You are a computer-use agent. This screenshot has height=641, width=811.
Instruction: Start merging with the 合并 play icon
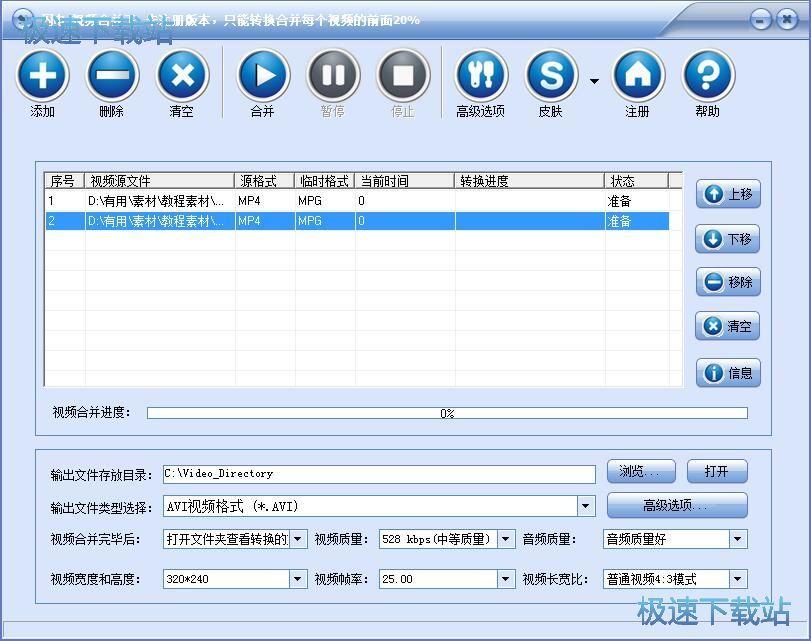[263, 75]
